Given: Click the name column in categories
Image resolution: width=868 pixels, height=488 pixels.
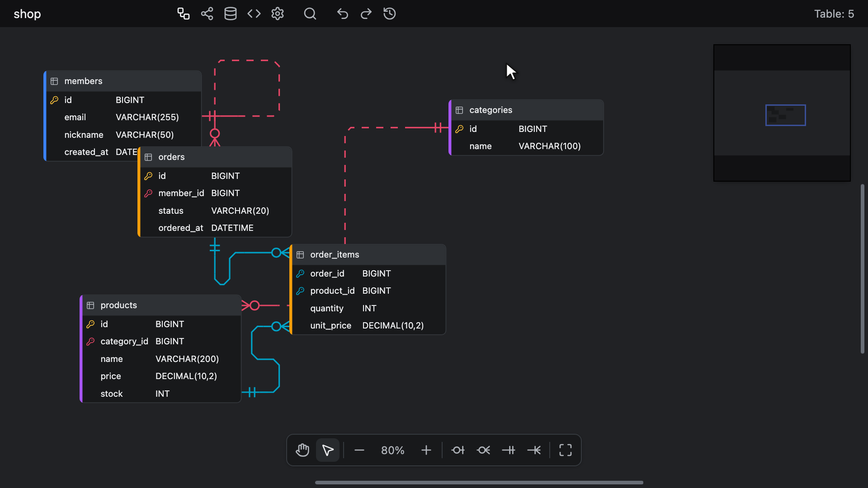Looking at the screenshot, I should (x=481, y=146).
